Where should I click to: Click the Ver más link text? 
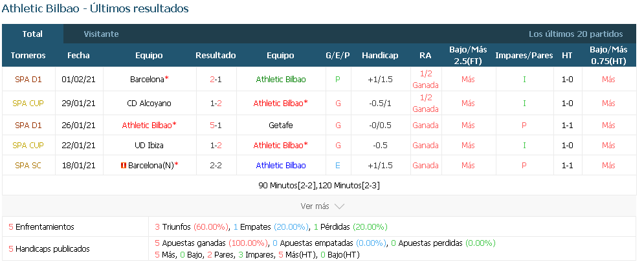point(315,206)
